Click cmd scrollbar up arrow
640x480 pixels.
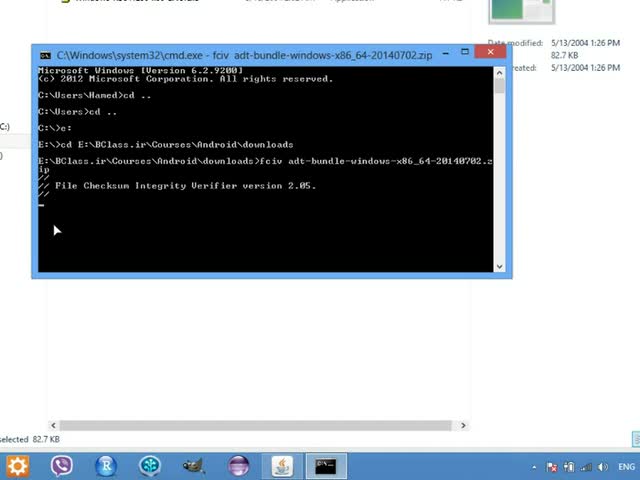pyautogui.click(x=499, y=73)
